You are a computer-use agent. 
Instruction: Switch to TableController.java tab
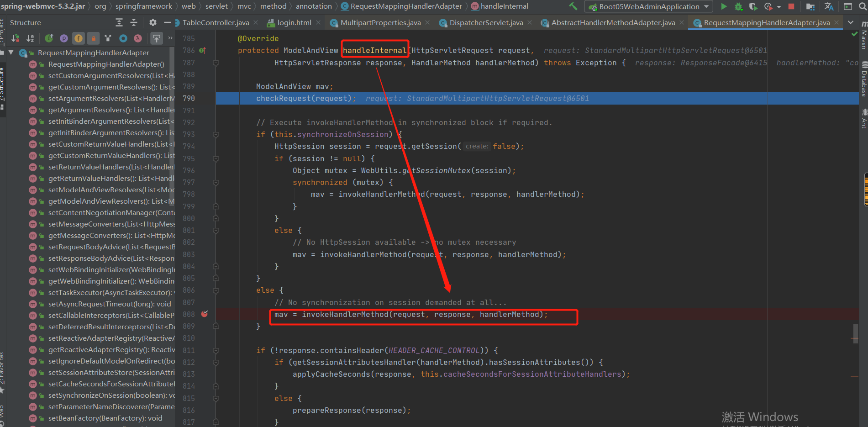point(216,22)
